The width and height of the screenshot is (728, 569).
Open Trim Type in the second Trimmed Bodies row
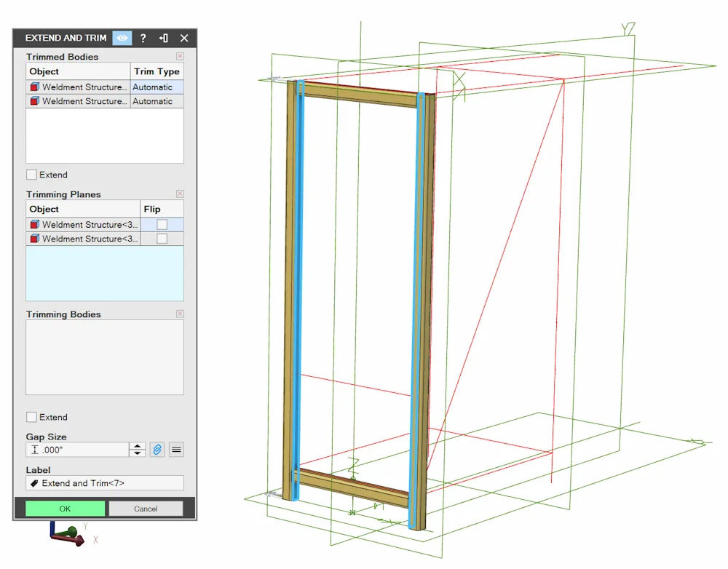pos(157,101)
